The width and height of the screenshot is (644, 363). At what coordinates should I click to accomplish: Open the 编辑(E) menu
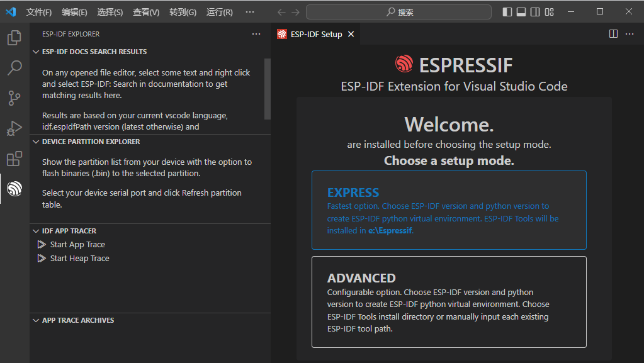point(74,13)
